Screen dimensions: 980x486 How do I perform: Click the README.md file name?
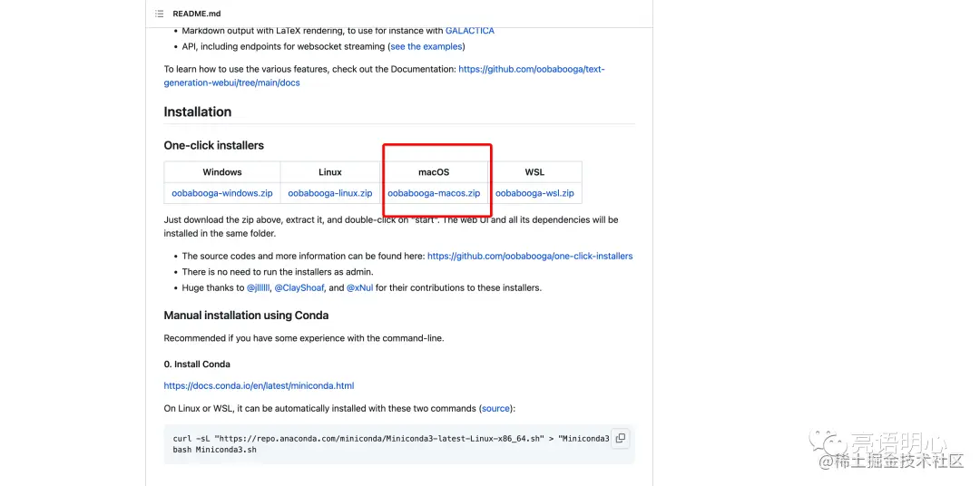click(x=196, y=14)
